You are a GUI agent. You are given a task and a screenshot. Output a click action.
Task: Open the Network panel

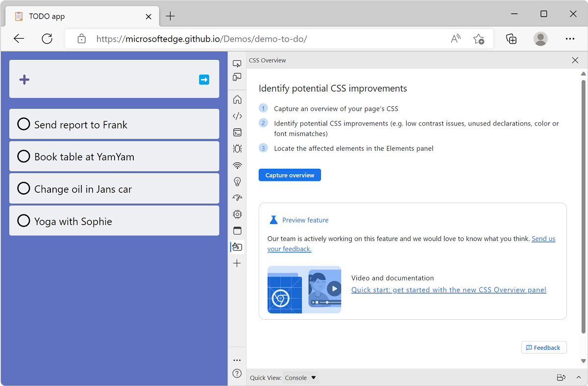click(237, 165)
